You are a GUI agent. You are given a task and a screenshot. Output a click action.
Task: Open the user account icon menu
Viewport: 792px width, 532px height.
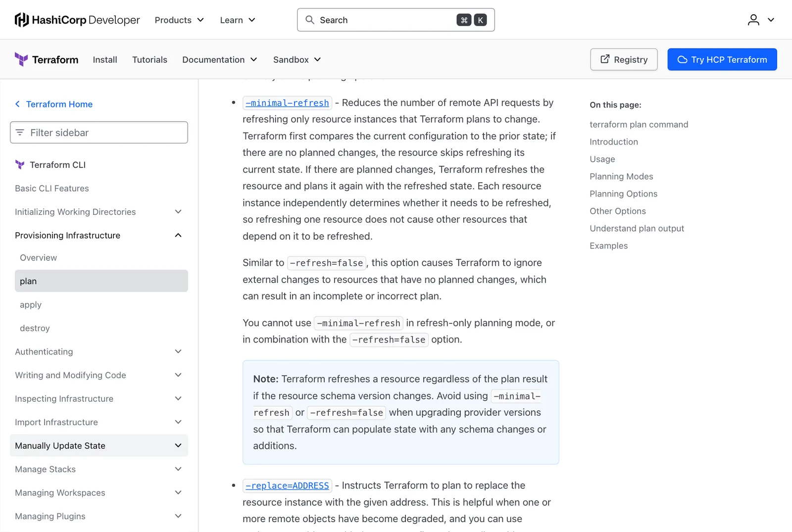point(760,20)
